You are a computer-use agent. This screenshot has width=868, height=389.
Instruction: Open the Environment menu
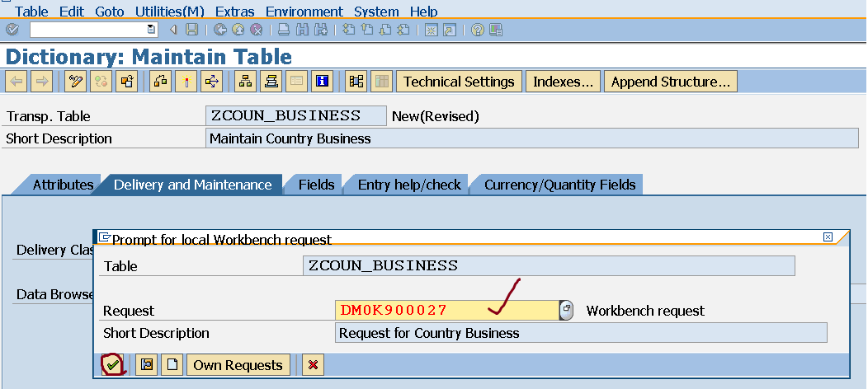(304, 12)
